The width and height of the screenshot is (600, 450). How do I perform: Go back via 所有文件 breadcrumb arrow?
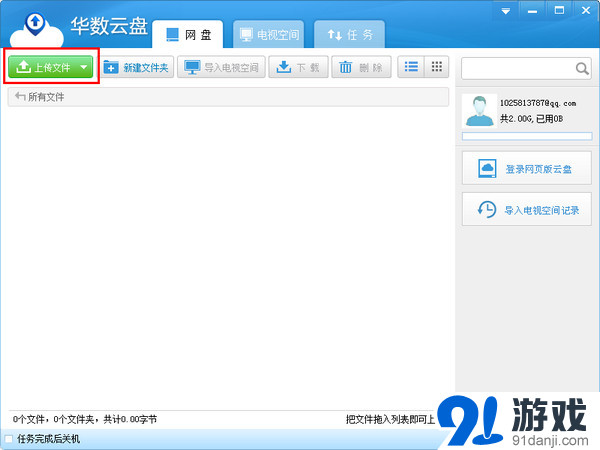20,96
